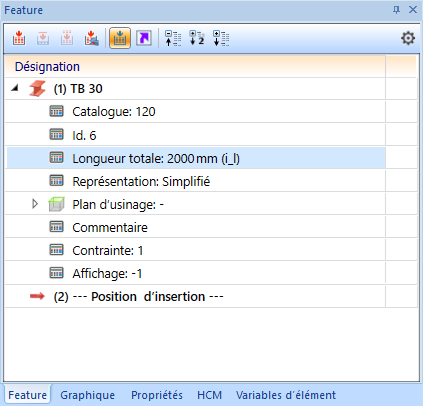Viewport: 423px width, 406px height.
Task: Click the green cube Plan d'usinage icon
Action: (56, 204)
